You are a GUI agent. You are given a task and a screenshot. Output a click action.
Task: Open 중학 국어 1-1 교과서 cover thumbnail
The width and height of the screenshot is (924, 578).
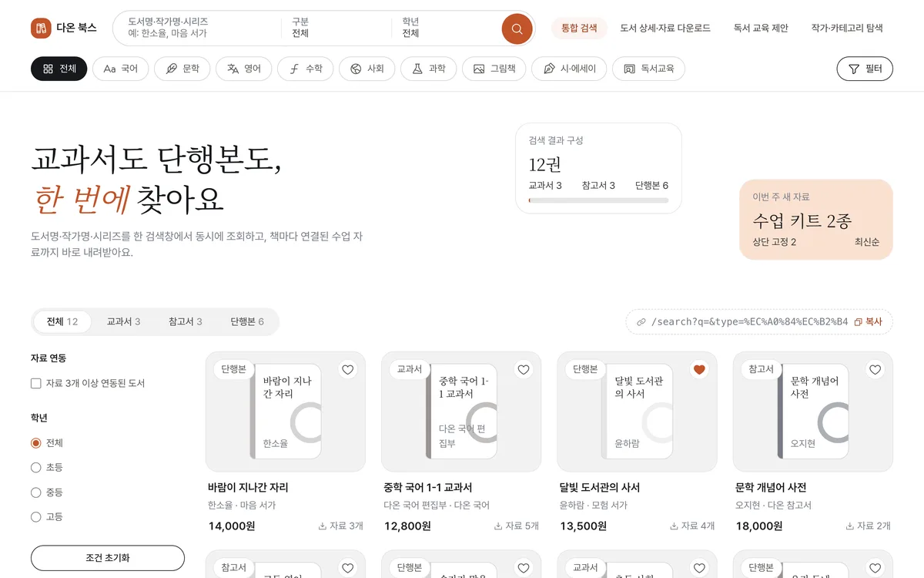[461, 412]
